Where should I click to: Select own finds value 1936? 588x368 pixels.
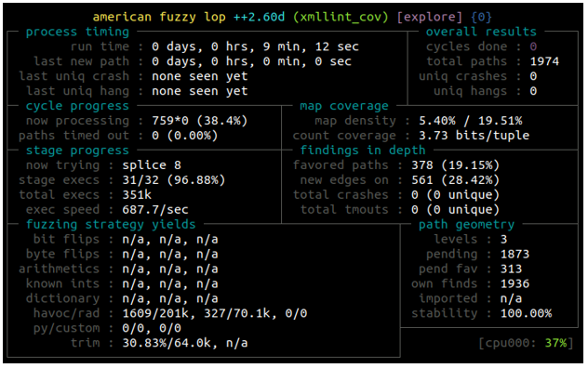[514, 284]
